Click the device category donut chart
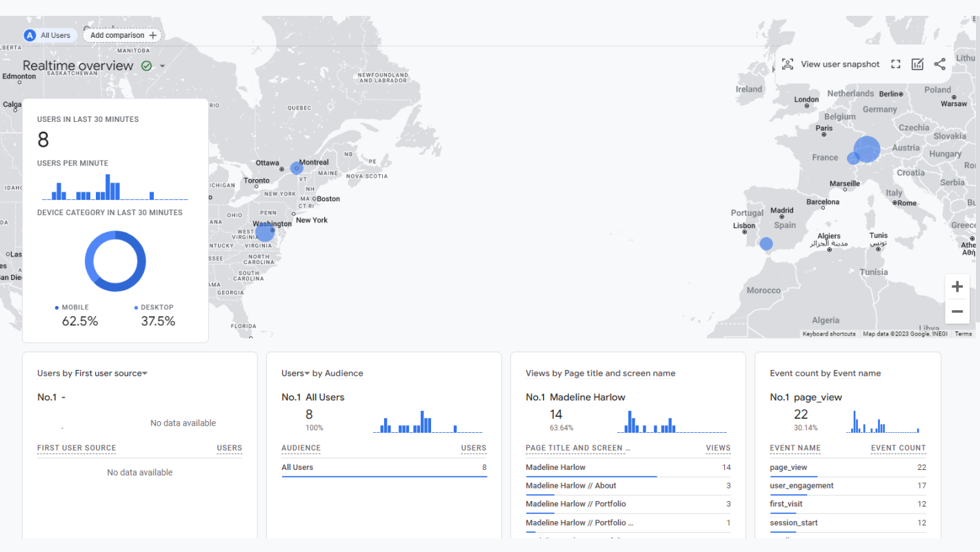Image resolution: width=980 pixels, height=552 pixels. tap(115, 261)
